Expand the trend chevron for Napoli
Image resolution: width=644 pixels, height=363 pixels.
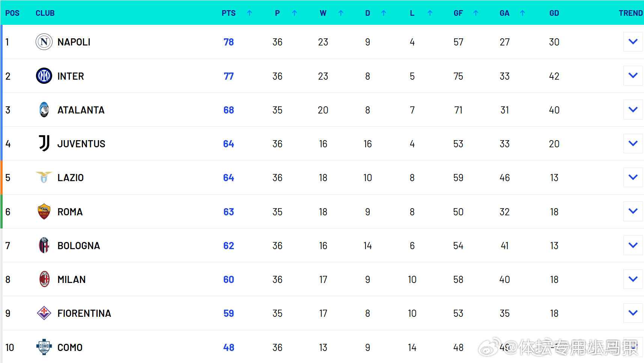(x=633, y=42)
